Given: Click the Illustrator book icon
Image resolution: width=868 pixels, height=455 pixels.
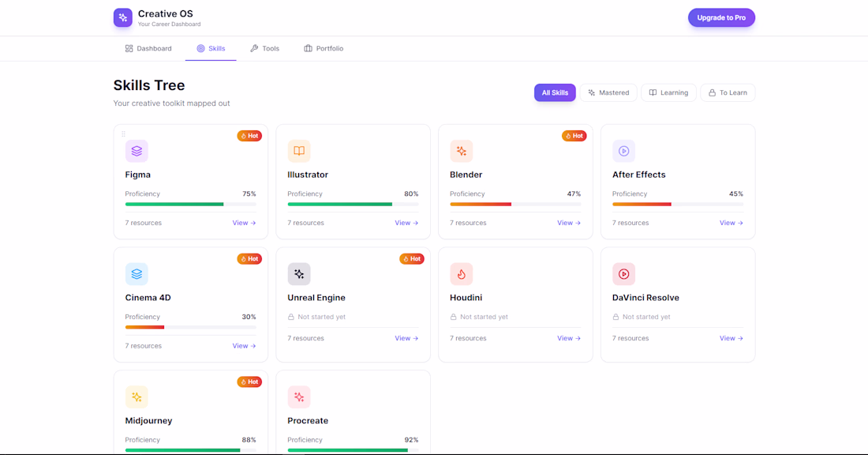Looking at the screenshot, I should (299, 151).
